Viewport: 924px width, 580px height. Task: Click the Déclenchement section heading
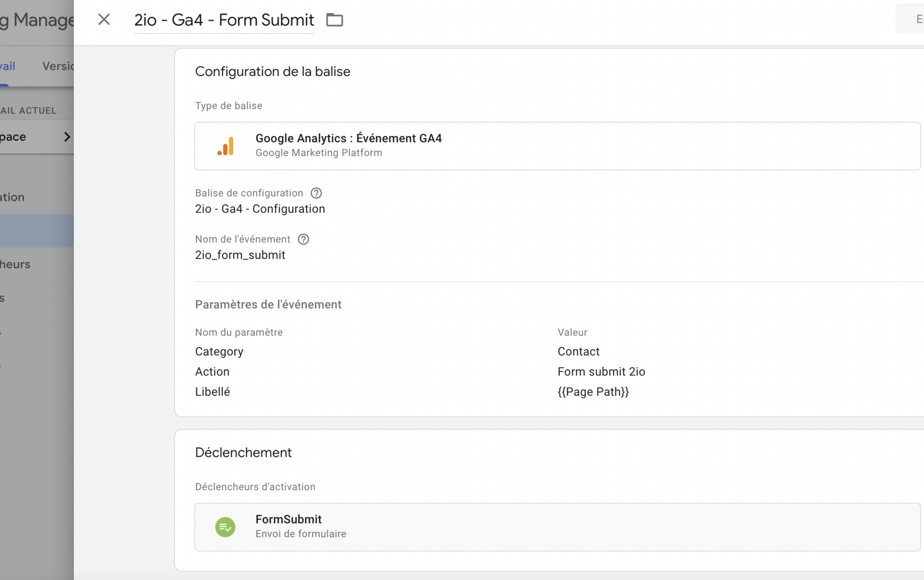point(243,452)
